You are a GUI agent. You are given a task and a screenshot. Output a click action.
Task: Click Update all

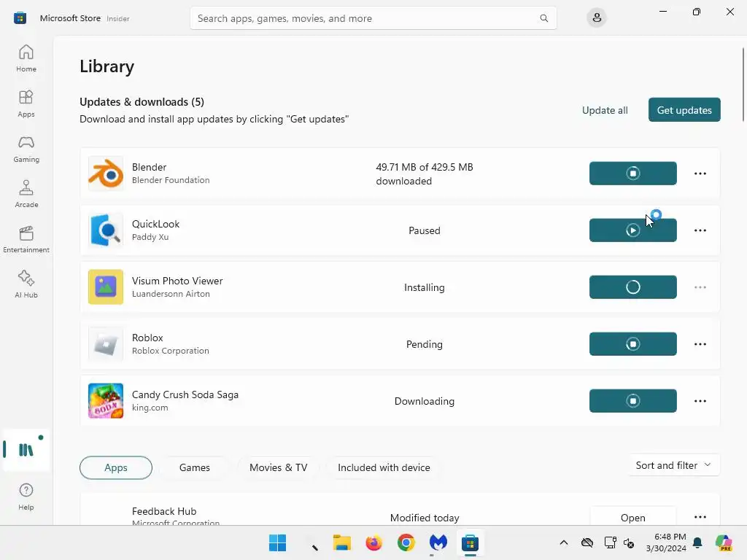605,110
